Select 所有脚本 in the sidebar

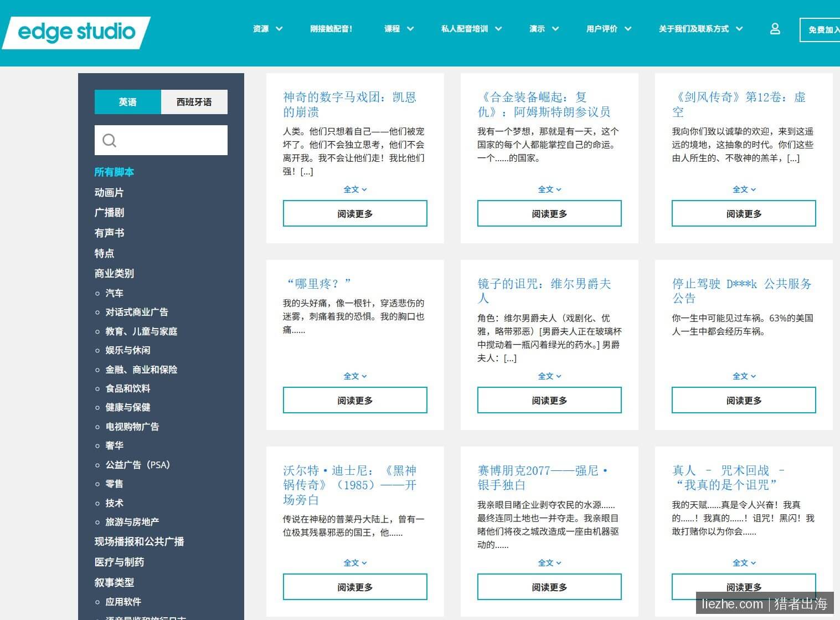click(x=114, y=172)
